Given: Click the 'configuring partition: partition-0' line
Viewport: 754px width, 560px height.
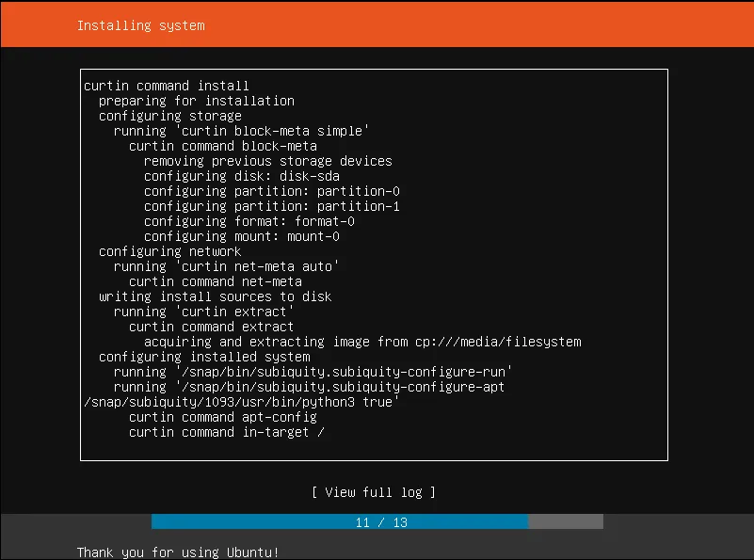Looking at the screenshot, I should pos(272,191).
